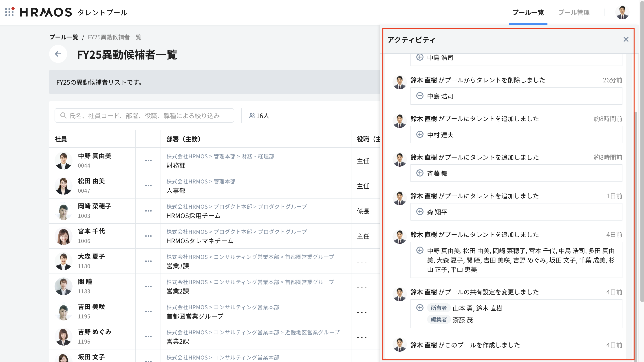Open the options menu for 中野 真由美
644x362 pixels.
click(148, 161)
